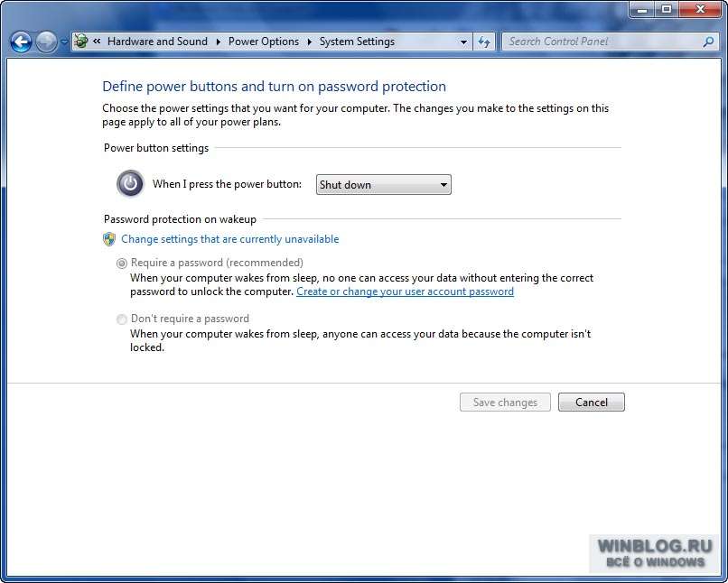The width and height of the screenshot is (728, 583).
Task: Click the Forward navigation arrow button
Action: (46, 42)
